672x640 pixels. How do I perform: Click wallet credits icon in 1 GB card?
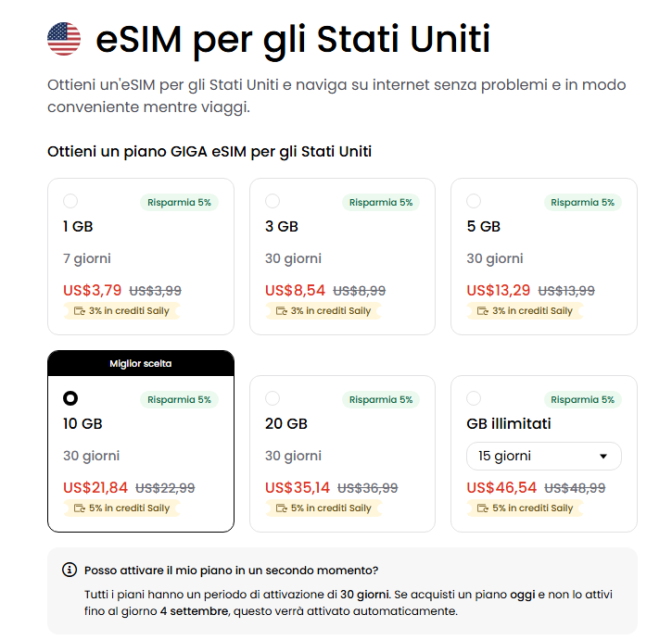coord(80,310)
